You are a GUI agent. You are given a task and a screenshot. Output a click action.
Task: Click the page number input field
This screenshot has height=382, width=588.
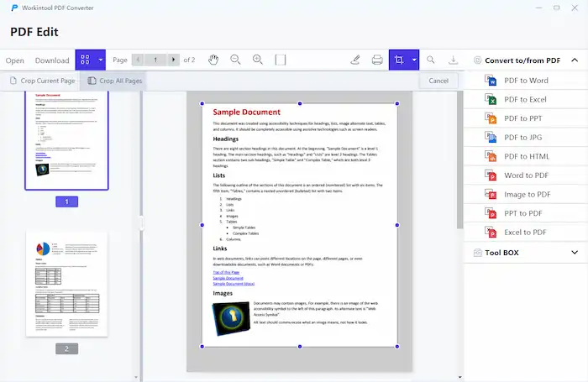(x=155, y=60)
